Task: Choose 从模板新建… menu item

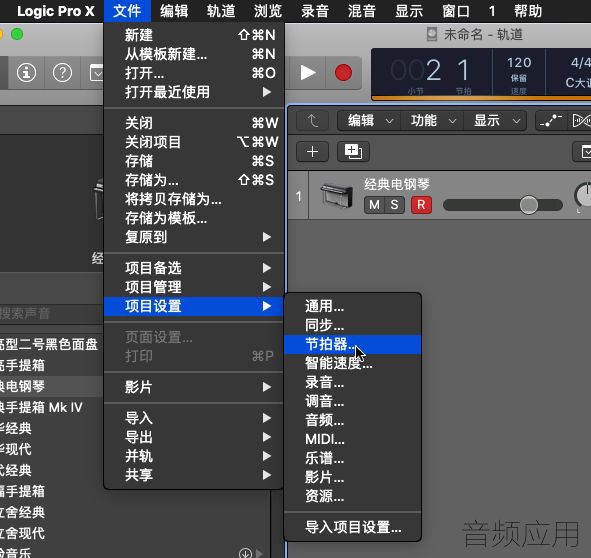Action: 194,54
